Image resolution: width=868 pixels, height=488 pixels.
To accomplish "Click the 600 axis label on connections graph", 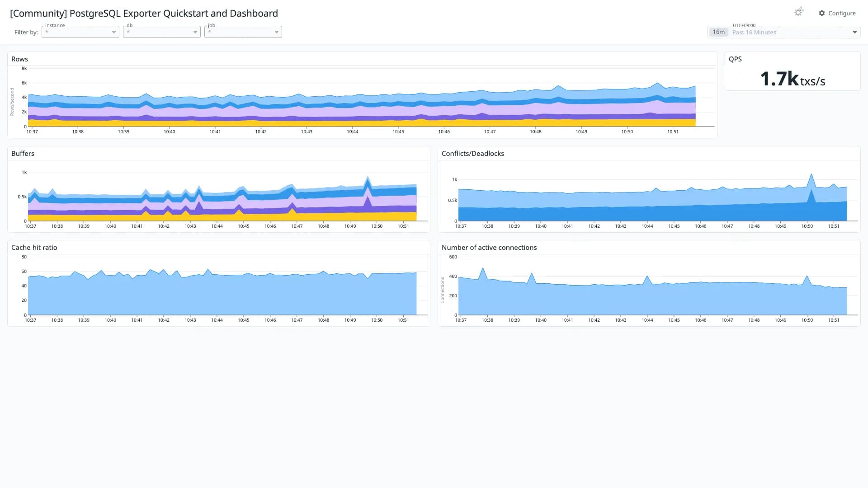I will [453, 257].
